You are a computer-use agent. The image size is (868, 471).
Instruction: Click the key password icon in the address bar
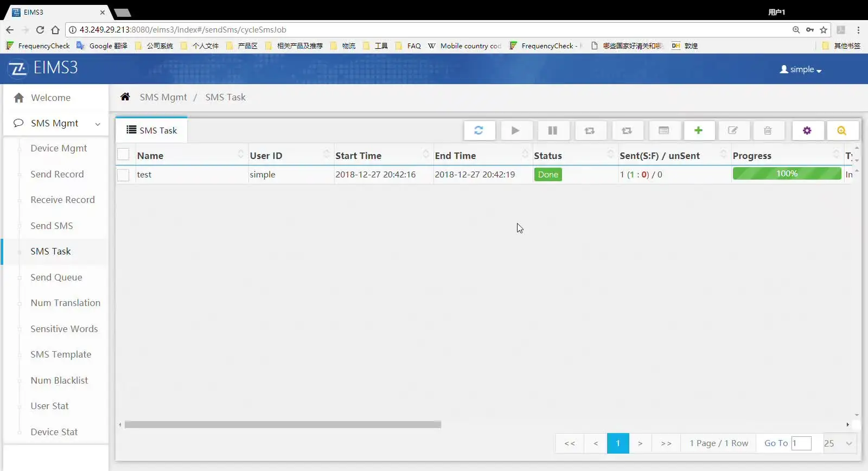coord(810,30)
